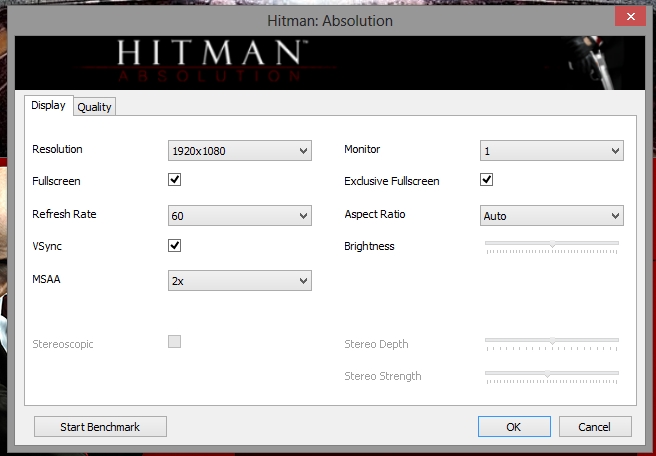
Task: Click the Hitman: Absolution title bar text
Action: [330, 20]
